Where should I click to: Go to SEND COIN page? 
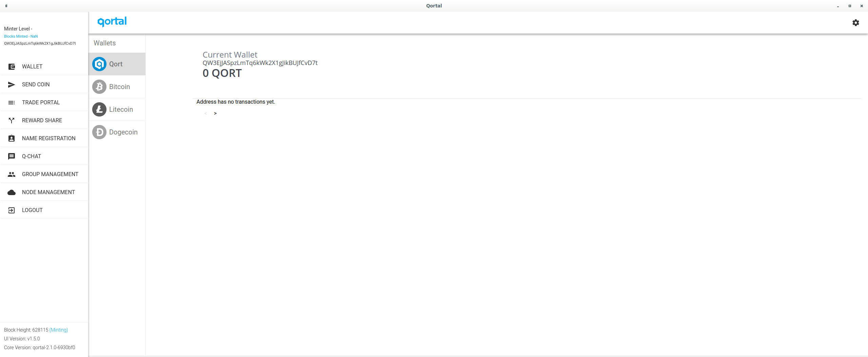(44, 84)
